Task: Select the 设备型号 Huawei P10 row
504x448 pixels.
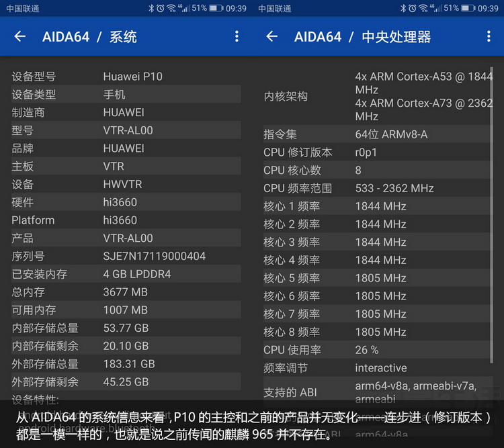Action: [x=126, y=76]
